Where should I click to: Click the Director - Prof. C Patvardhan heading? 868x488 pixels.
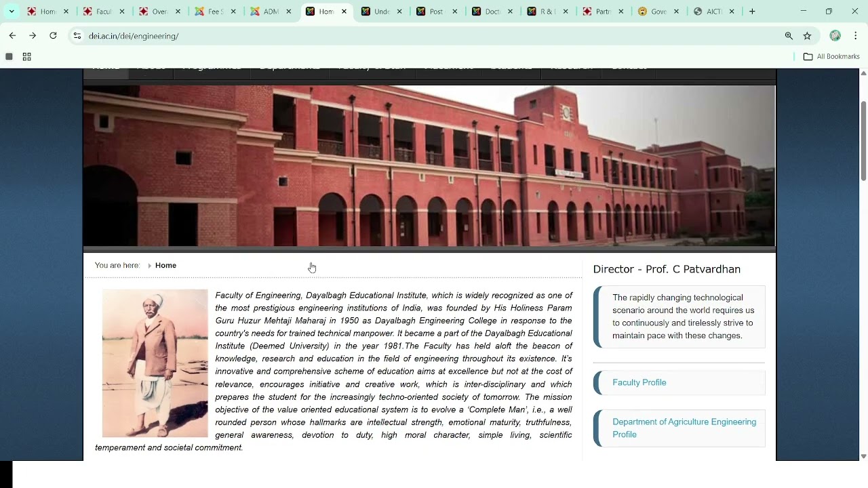(x=667, y=269)
